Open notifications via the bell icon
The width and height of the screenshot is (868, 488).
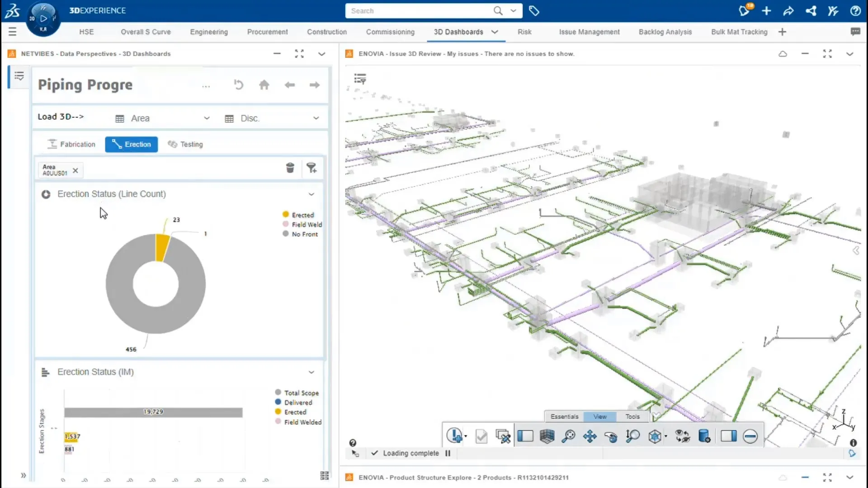click(x=744, y=10)
